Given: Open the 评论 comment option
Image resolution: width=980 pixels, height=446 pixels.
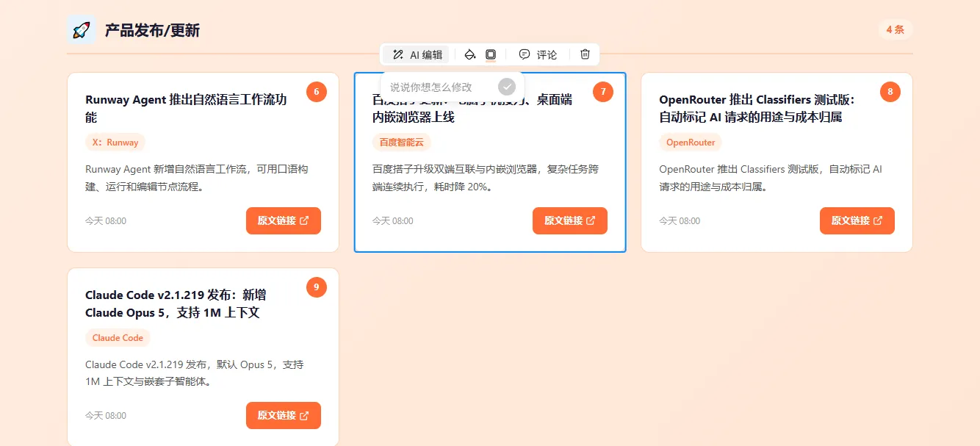Looking at the screenshot, I should [x=538, y=54].
